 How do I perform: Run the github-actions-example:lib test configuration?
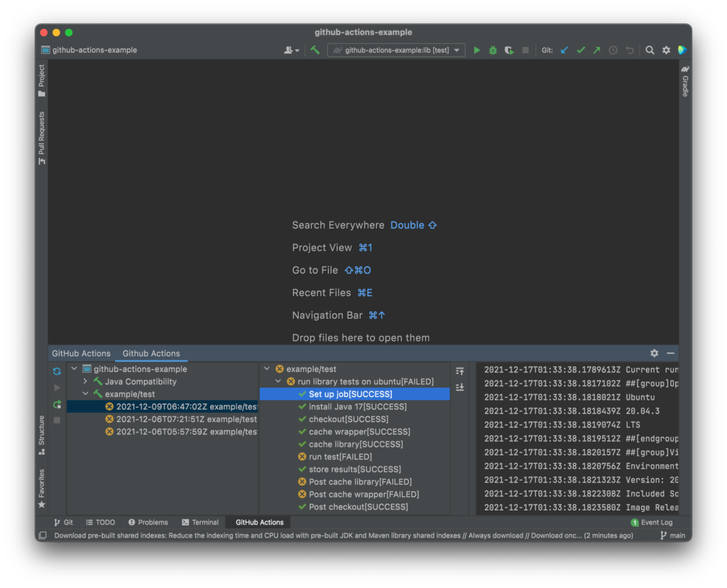click(476, 50)
